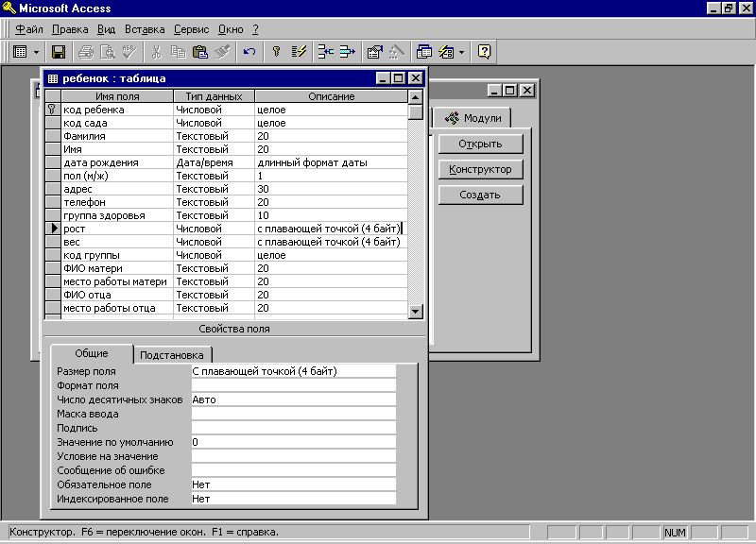Click the Условие на значение field

[294, 456]
